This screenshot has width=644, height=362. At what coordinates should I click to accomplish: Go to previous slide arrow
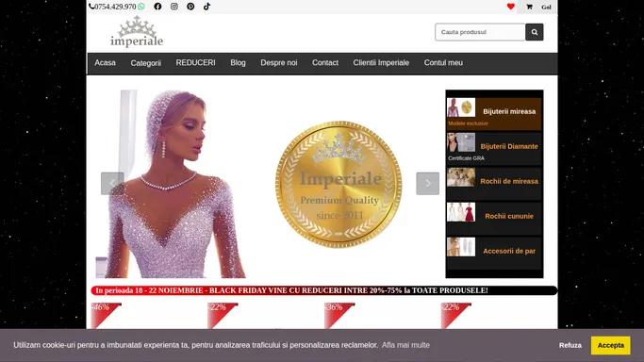pos(112,184)
